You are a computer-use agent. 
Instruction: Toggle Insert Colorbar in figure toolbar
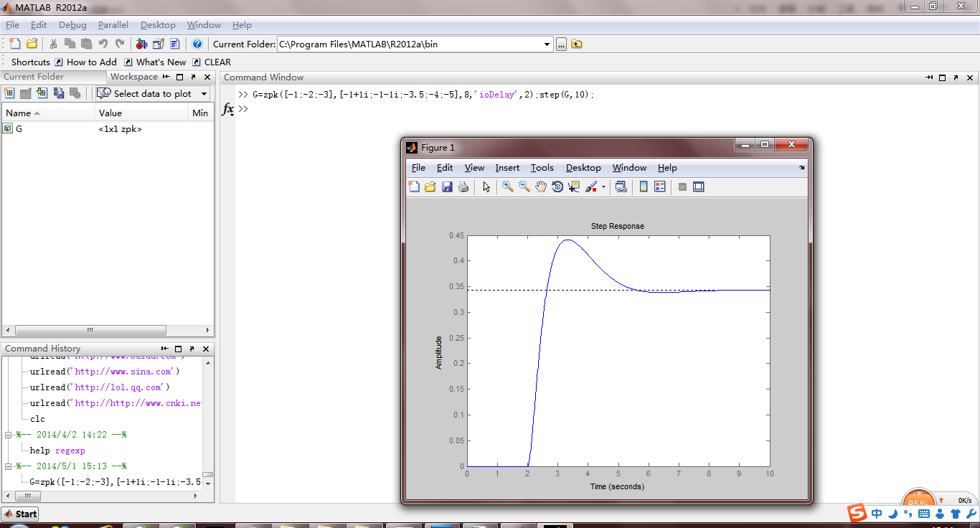point(644,187)
